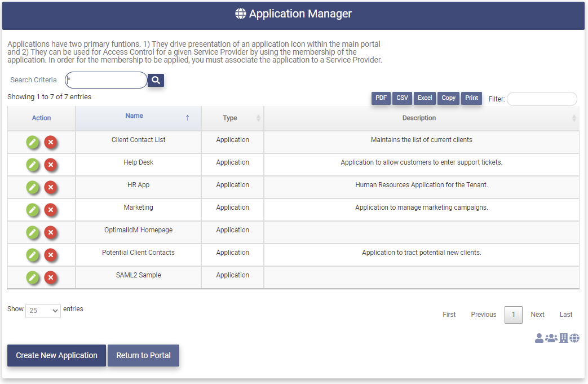Viewport: 588px width, 384px height.
Task: Edit the OptimalIdM Homepage application
Action: click(33, 232)
